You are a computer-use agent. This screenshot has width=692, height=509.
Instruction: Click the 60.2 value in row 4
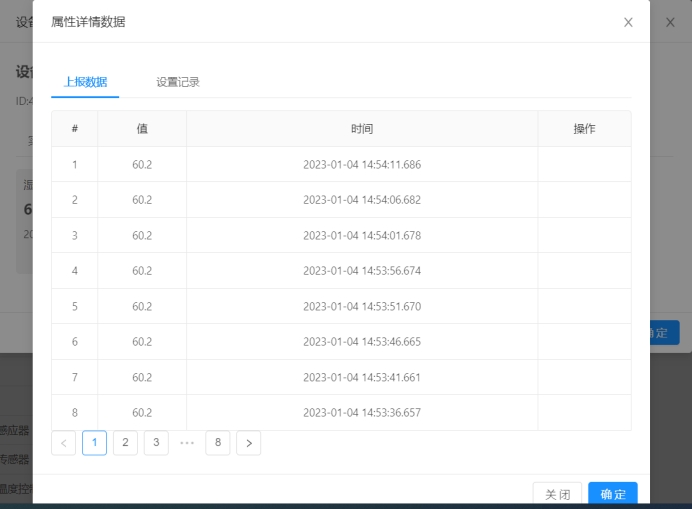pyautogui.click(x=142, y=271)
